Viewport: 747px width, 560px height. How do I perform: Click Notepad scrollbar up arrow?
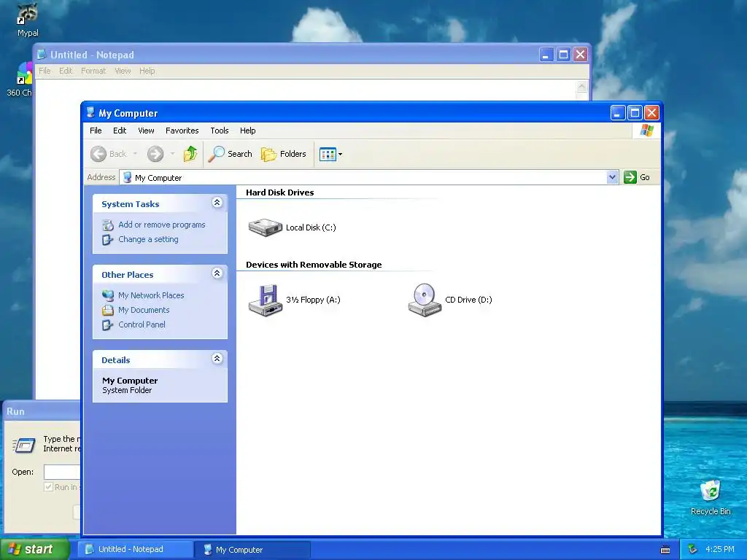[x=581, y=86]
